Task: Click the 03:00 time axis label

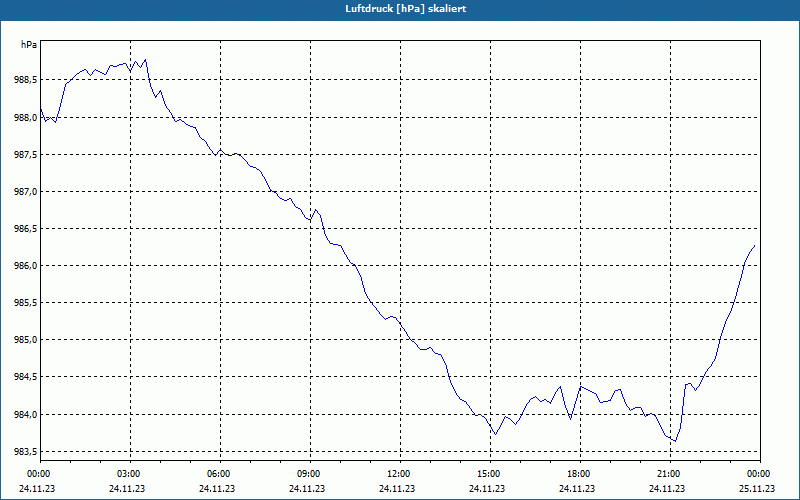Action: pos(131,474)
